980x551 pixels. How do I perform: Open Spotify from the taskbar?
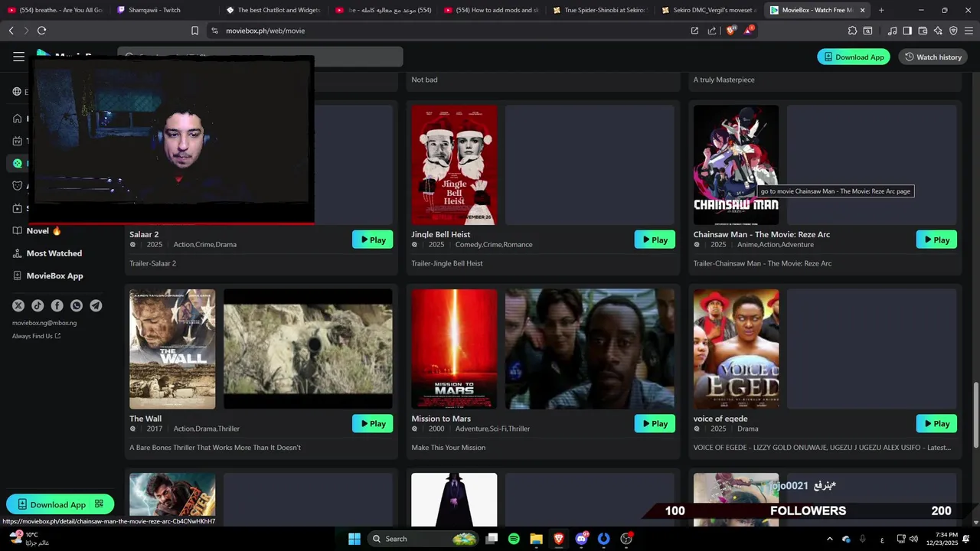coord(514,539)
